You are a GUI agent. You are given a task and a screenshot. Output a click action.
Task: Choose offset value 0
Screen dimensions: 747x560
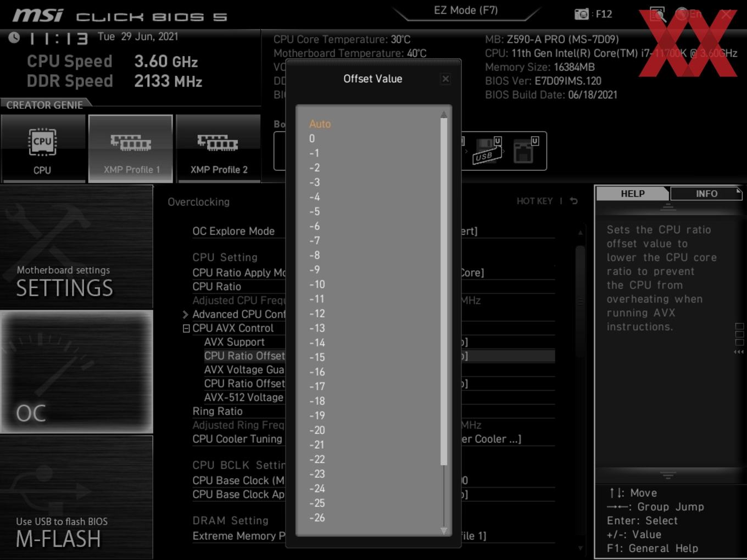point(312,139)
